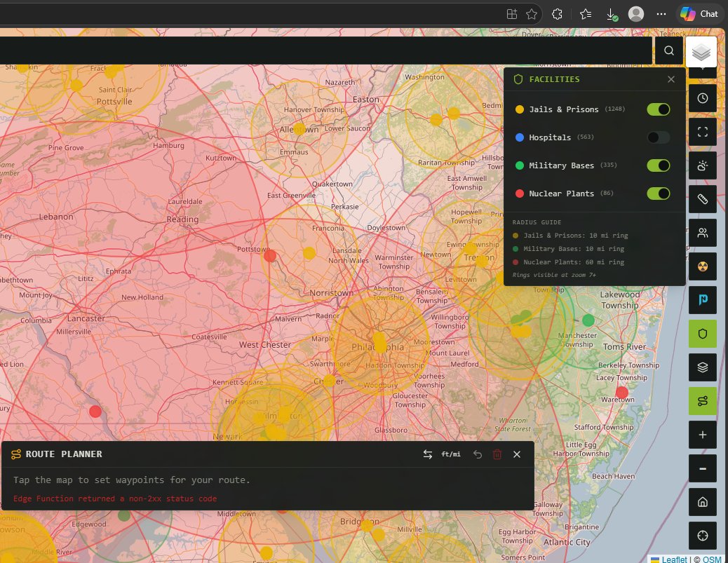The image size is (728, 563).
Task: Click the 'Nuclear Plants: 60 mi ring' guide text
Action: click(x=574, y=262)
